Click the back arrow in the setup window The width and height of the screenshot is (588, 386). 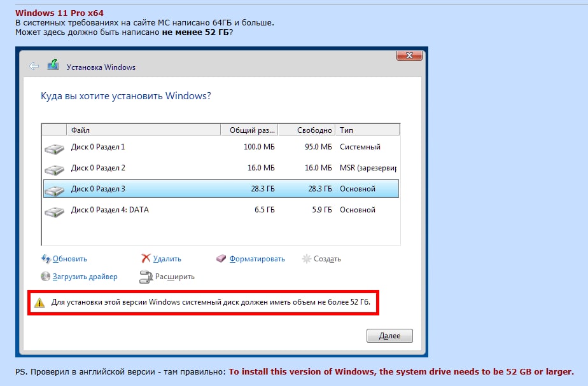[x=34, y=66]
